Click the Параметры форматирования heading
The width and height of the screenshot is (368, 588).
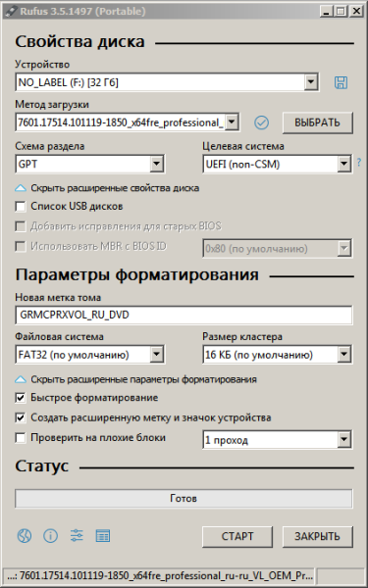[136, 274]
